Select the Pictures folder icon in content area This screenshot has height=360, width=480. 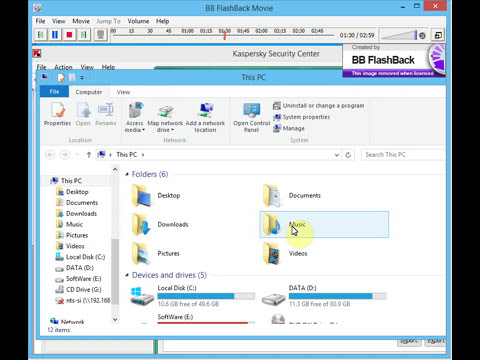[x=143, y=253]
